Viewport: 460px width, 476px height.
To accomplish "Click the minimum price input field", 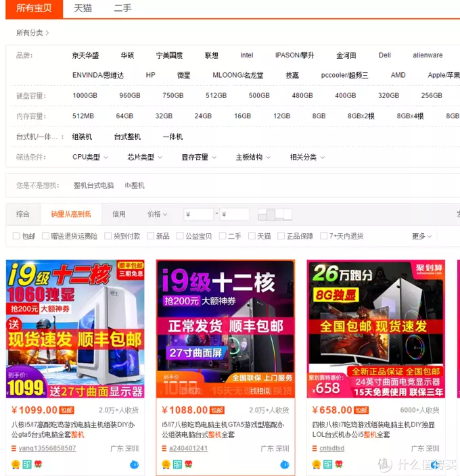I will pyautogui.click(x=198, y=214).
